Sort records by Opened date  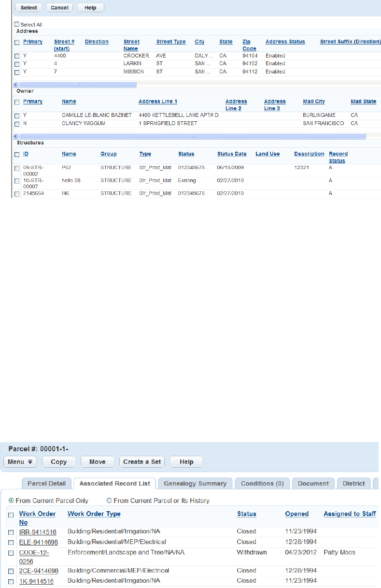(x=297, y=514)
